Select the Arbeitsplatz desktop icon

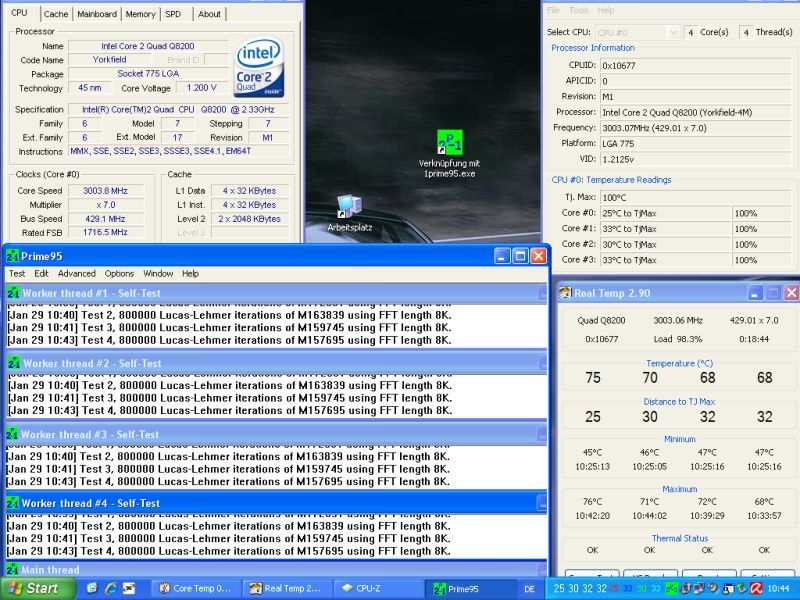(349, 207)
